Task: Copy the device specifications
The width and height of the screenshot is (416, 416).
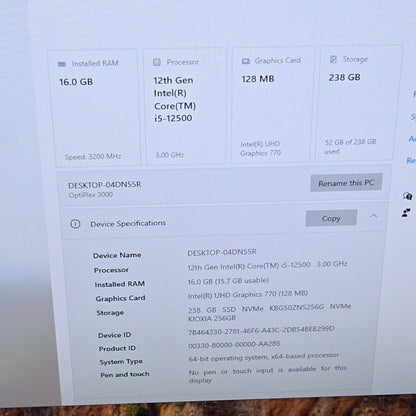Action: point(331,218)
